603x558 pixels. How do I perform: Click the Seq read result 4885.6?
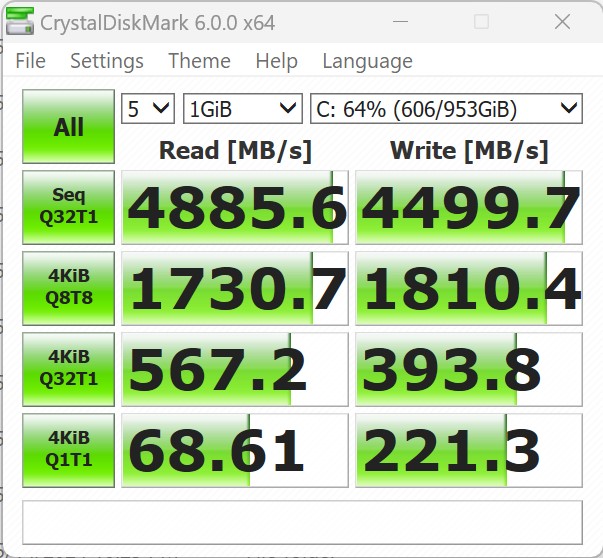coord(235,207)
